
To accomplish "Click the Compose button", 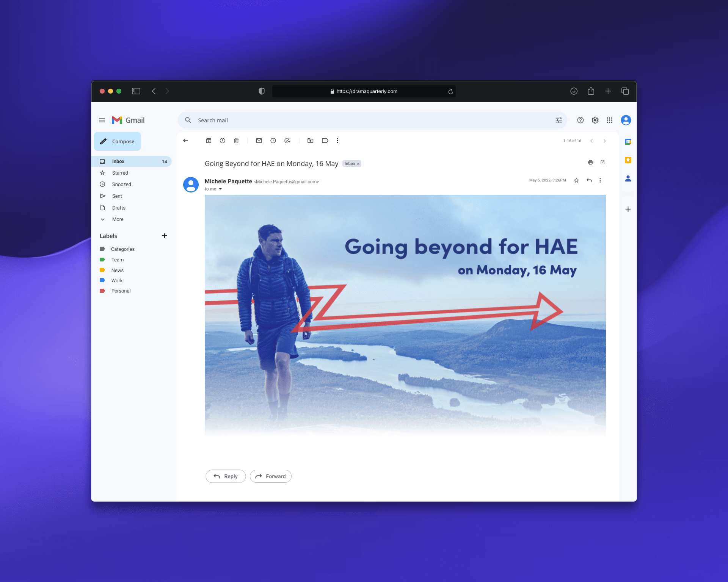I will coord(117,141).
